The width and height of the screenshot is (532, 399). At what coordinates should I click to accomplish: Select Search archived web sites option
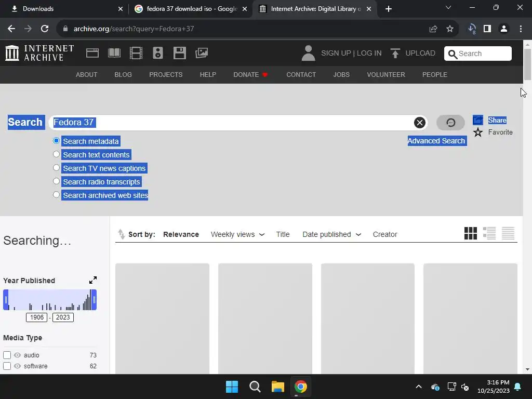[56, 195]
